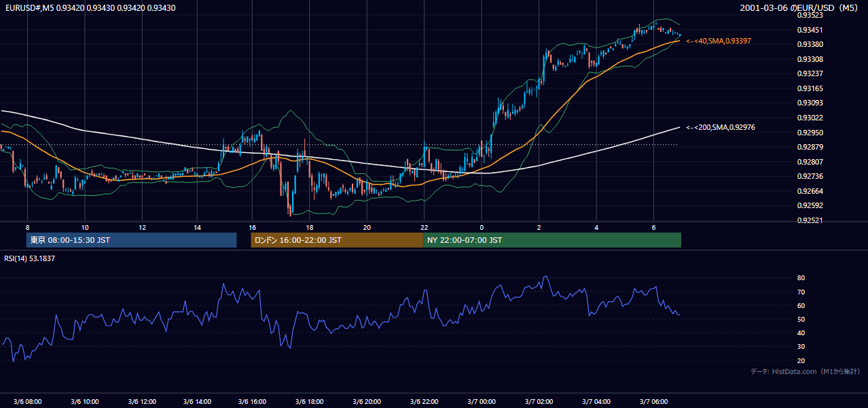Click RSI scale level 30
This screenshot has height=408, width=868.
point(801,347)
